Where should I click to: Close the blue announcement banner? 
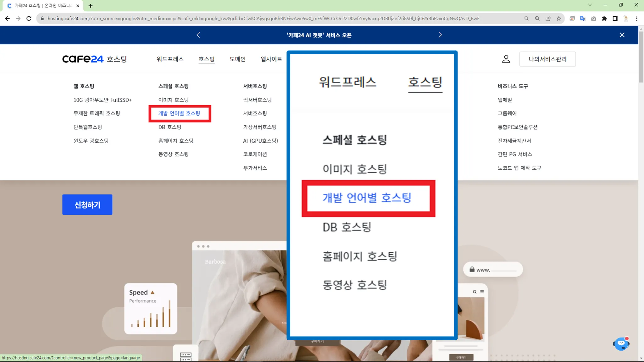click(x=622, y=35)
